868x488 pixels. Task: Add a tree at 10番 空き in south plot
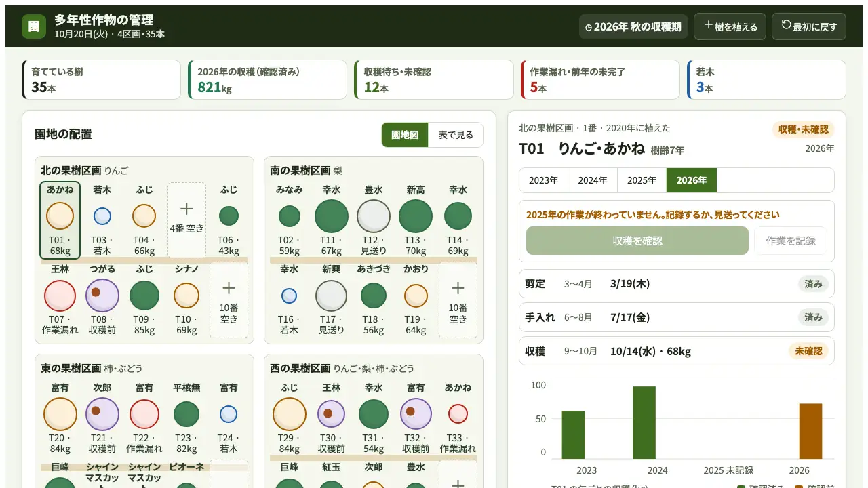pos(458,300)
